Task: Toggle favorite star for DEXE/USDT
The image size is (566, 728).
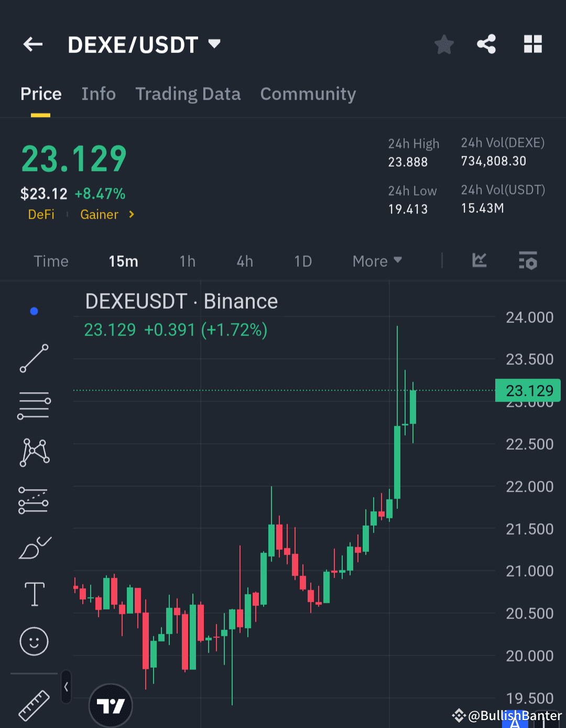Action: pyautogui.click(x=444, y=45)
